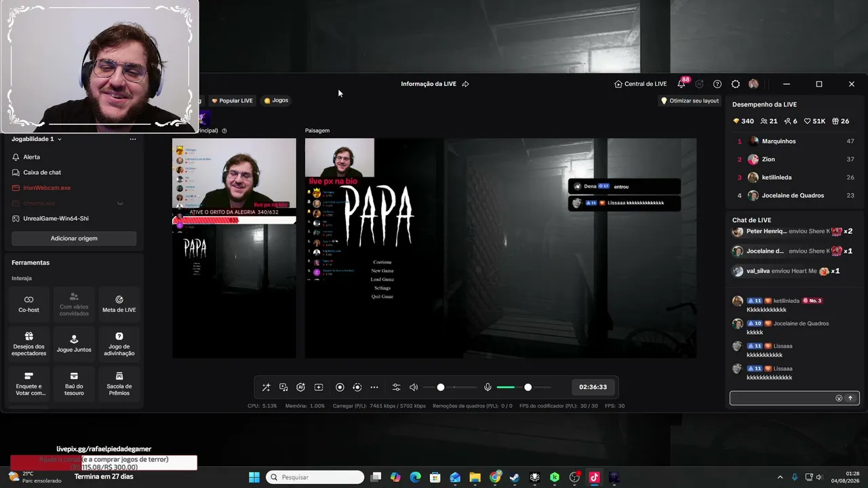Click the diamonds count 340 stat
The image size is (868, 488).
coord(743,121)
